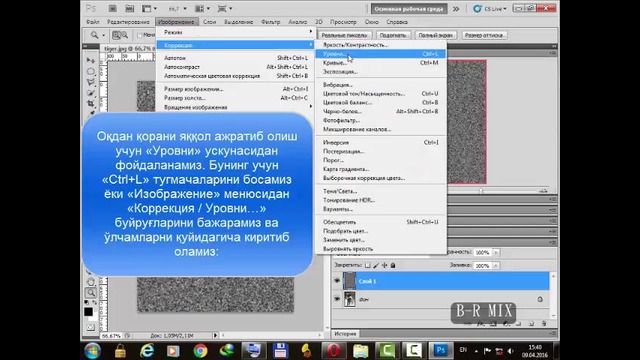Open the Фильтр menu
Image resolution: width=640 pixels, height=360 pixels.
[270, 22]
